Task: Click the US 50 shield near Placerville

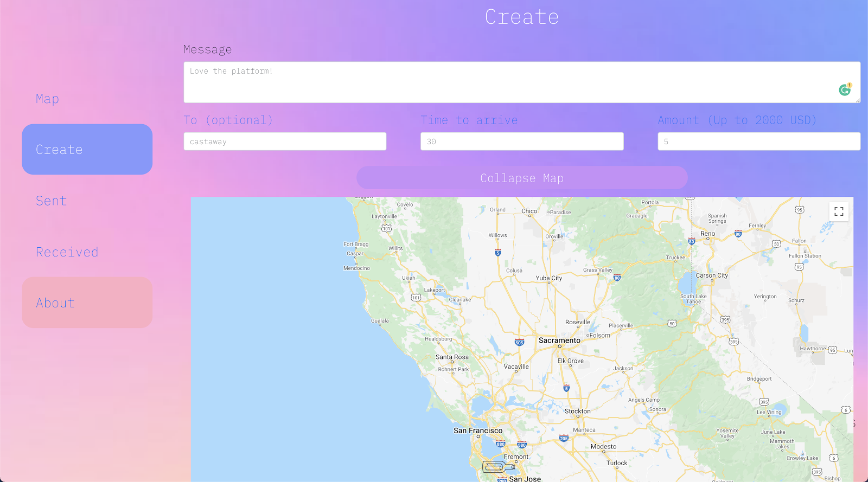Action: (672, 323)
